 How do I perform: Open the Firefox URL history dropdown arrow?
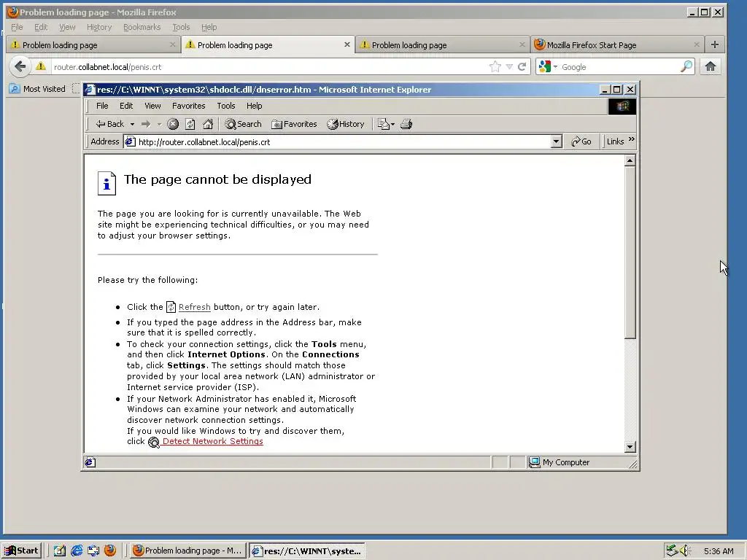point(509,66)
